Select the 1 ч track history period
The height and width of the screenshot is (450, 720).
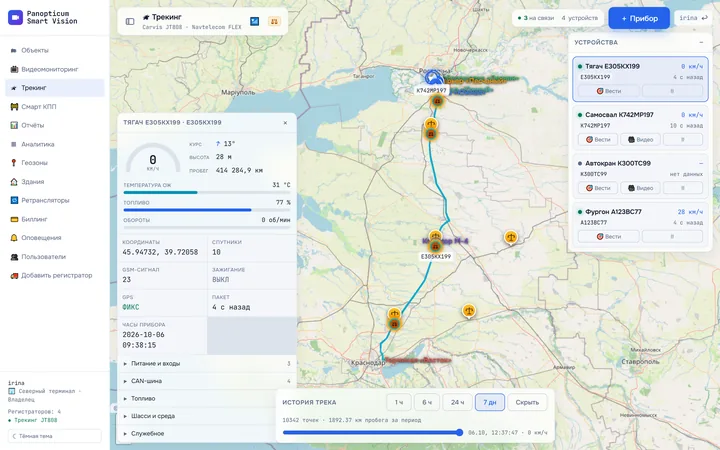(x=399, y=402)
